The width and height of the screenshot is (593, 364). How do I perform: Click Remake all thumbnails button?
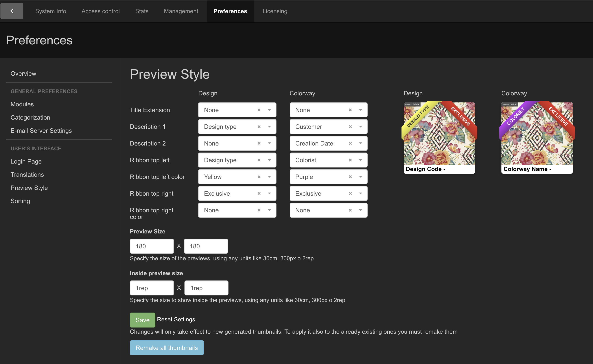(167, 348)
